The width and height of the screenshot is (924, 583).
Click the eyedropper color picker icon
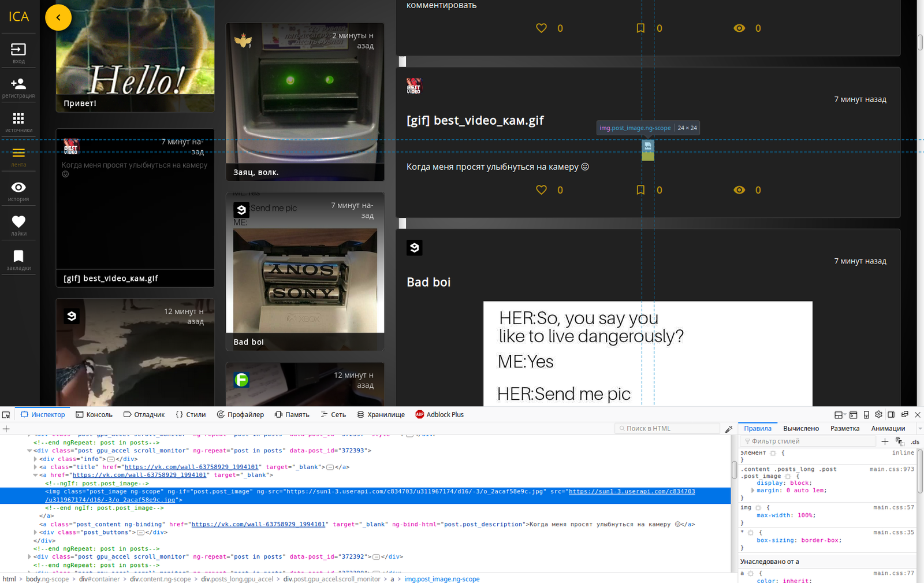(729, 429)
